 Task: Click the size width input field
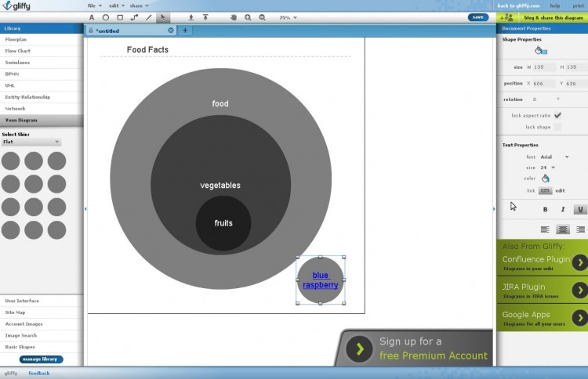coord(544,67)
